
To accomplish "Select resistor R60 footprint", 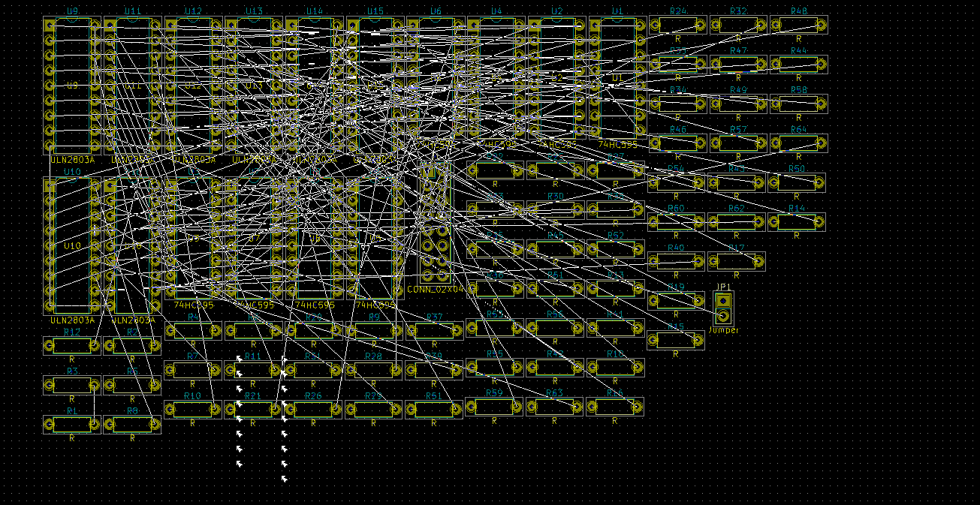I will pos(677,221).
